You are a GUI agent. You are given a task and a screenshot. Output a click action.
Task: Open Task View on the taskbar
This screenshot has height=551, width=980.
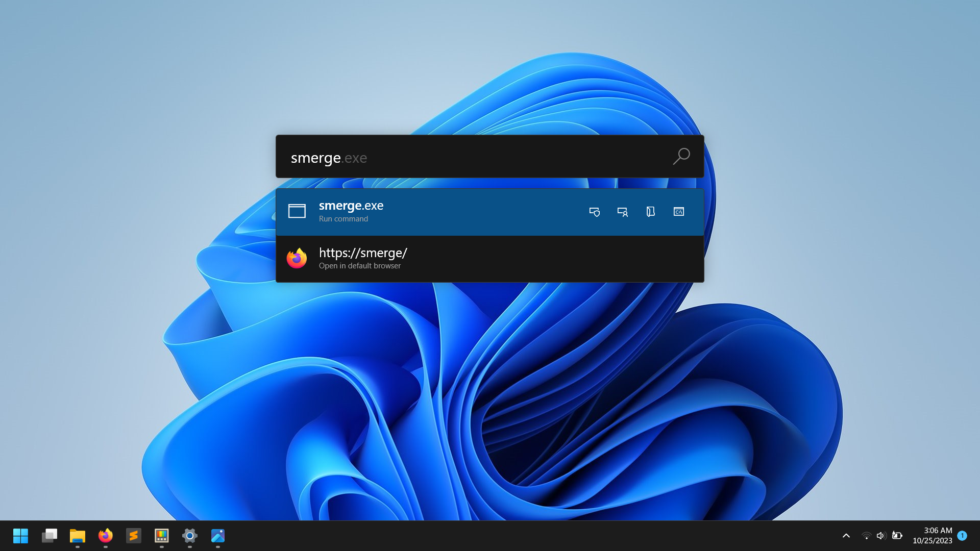point(50,536)
